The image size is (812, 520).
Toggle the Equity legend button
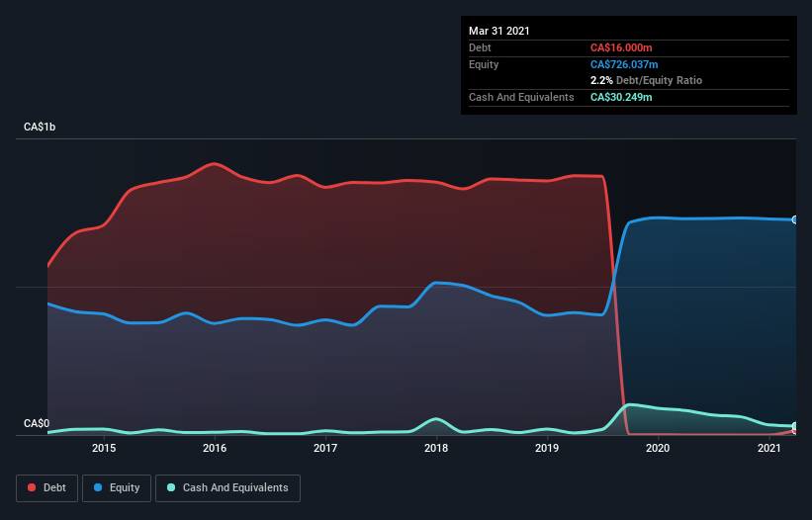pyautogui.click(x=117, y=488)
